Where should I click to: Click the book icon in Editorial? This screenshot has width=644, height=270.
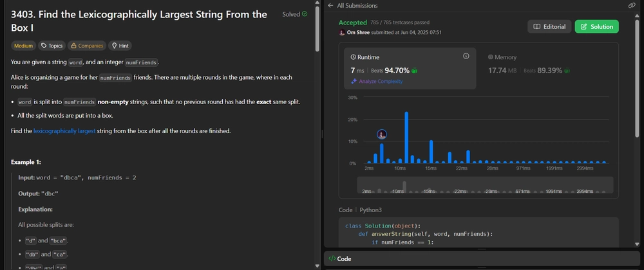coord(536,26)
